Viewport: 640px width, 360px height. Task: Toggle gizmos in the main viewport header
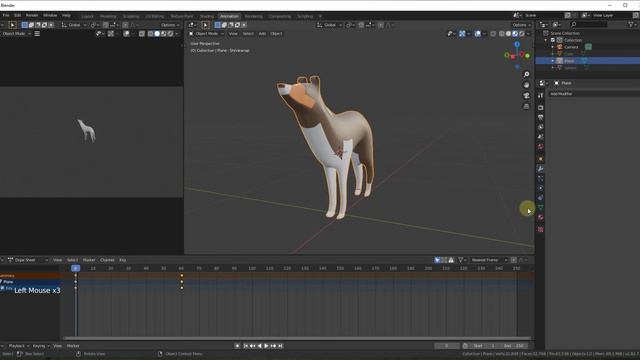[462, 33]
